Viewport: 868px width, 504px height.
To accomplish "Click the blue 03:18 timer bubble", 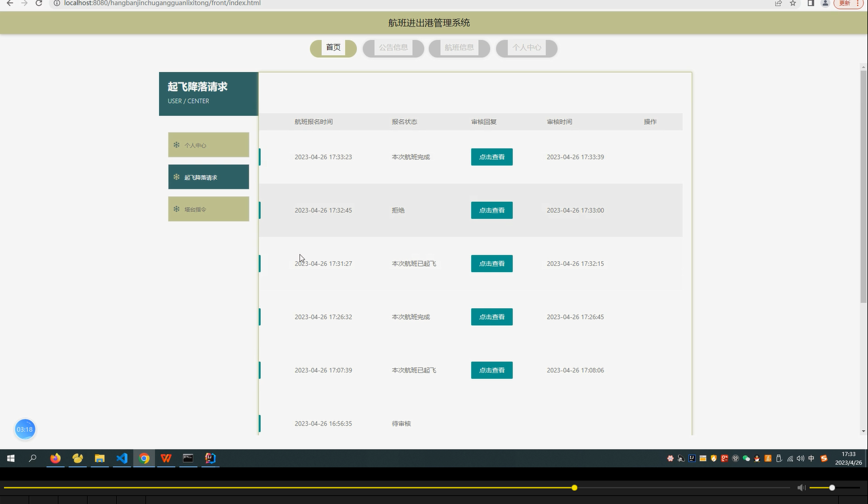I will click(x=25, y=430).
